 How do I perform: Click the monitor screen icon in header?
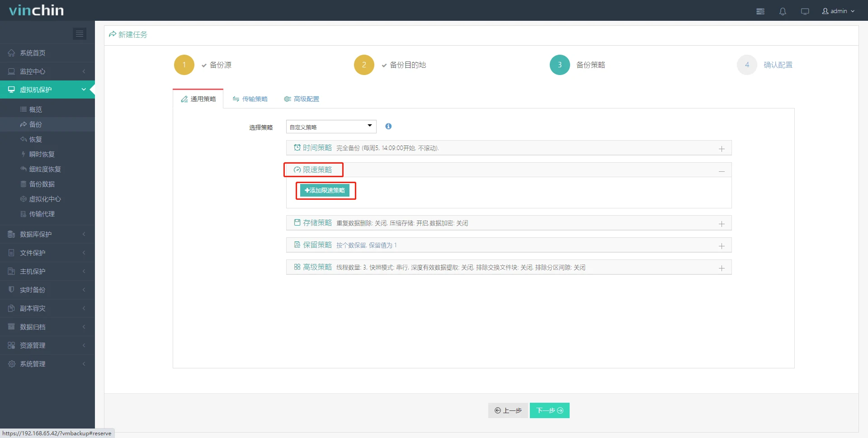805,11
